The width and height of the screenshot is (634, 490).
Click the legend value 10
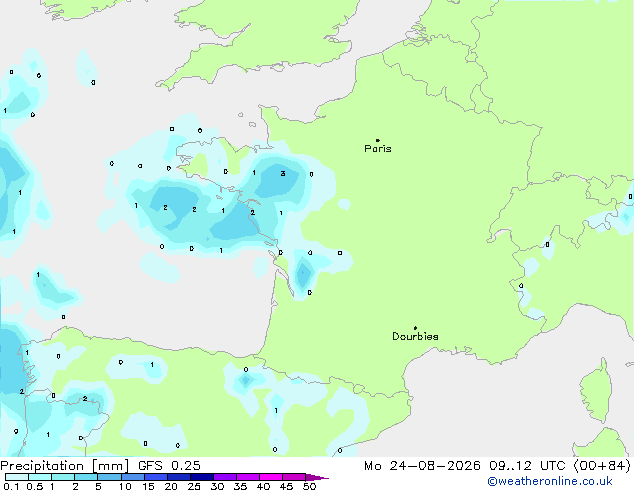pos(125,486)
